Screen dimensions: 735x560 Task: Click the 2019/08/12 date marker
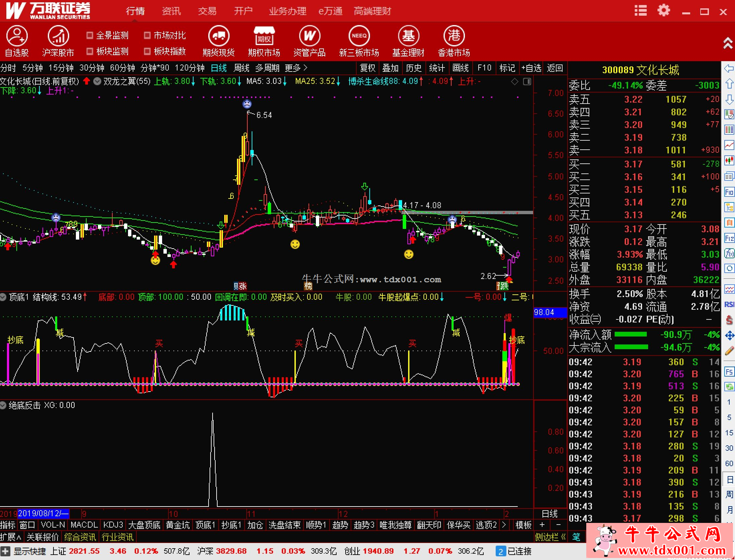pos(43,513)
